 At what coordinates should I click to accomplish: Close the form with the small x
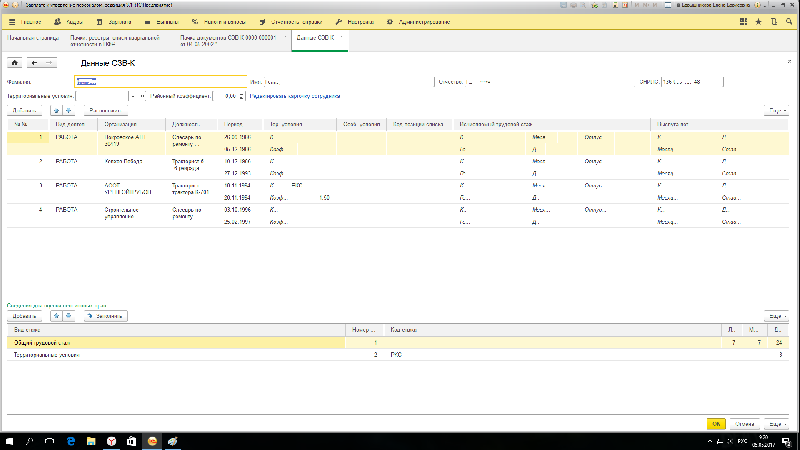[x=789, y=61]
